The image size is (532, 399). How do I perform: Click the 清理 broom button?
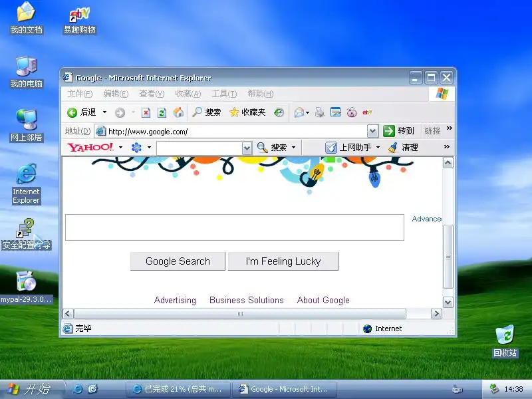403,148
